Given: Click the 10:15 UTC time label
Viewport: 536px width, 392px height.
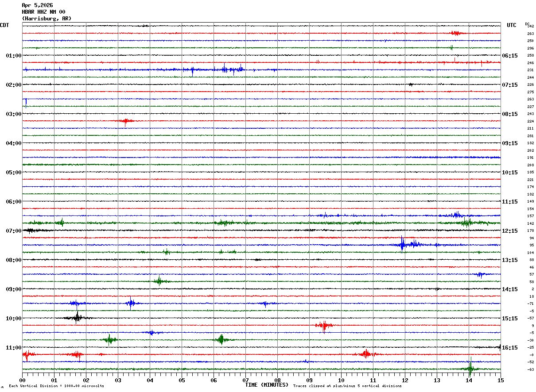Looking at the screenshot, I should pyautogui.click(x=510, y=173).
